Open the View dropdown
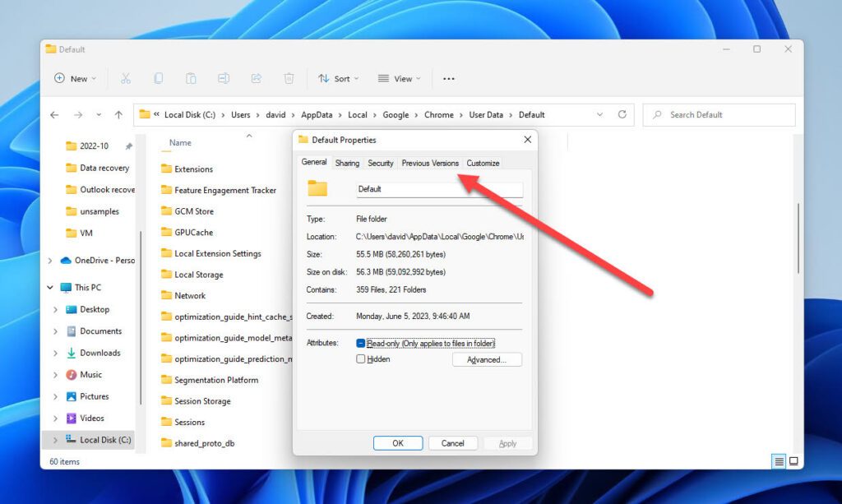The height and width of the screenshot is (504, 842). coord(399,78)
